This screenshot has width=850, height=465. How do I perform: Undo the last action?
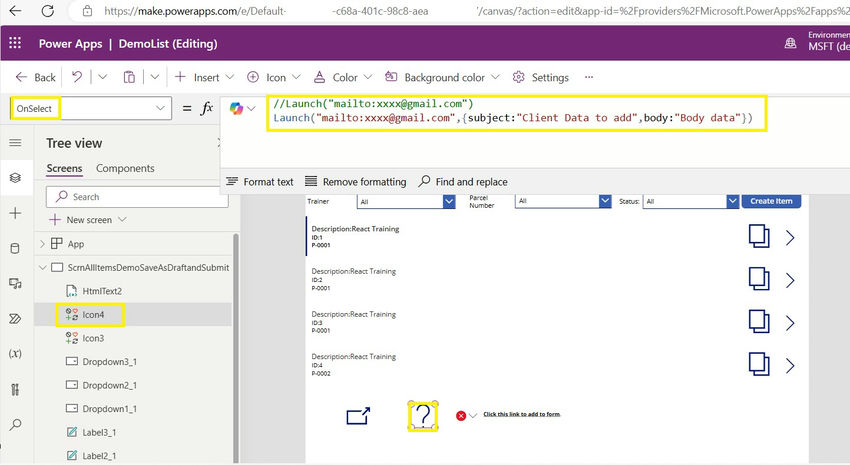pos(77,77)
